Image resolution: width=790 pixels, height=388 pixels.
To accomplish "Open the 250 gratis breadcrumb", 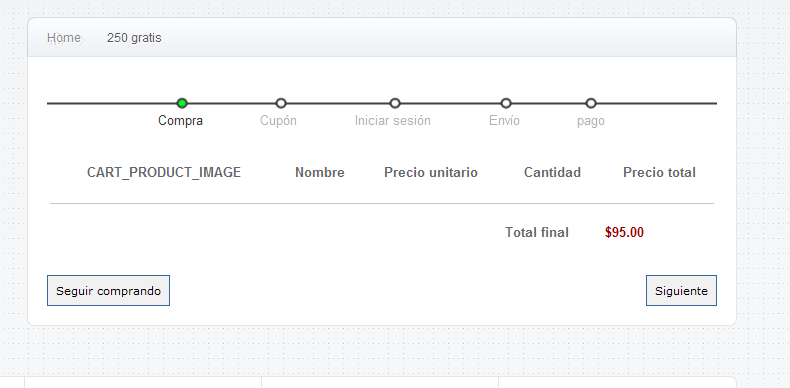I will 134,38.
